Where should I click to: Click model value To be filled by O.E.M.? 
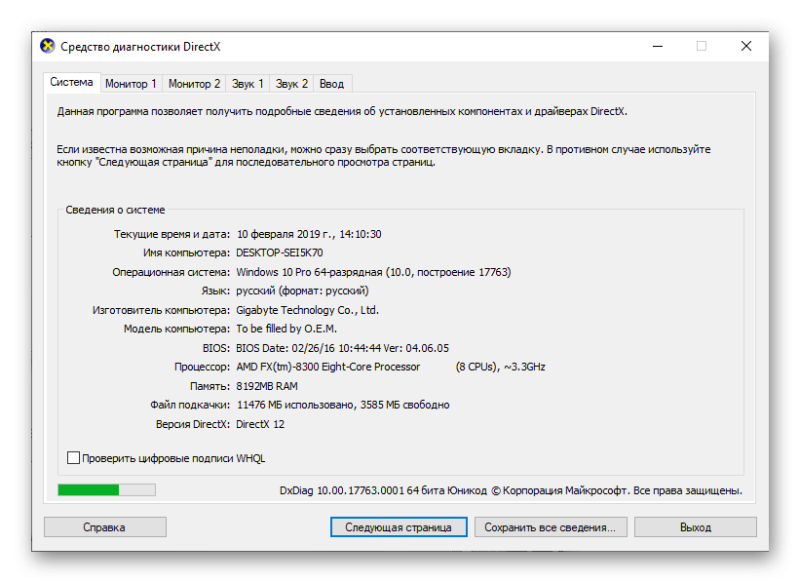click(x=286, y=329)
